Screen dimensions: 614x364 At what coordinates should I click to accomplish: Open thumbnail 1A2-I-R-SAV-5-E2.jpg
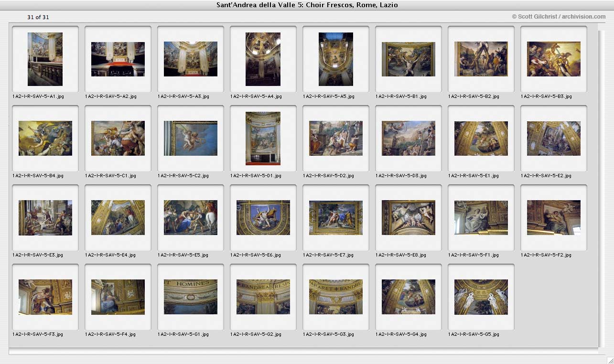pos(554,139)
